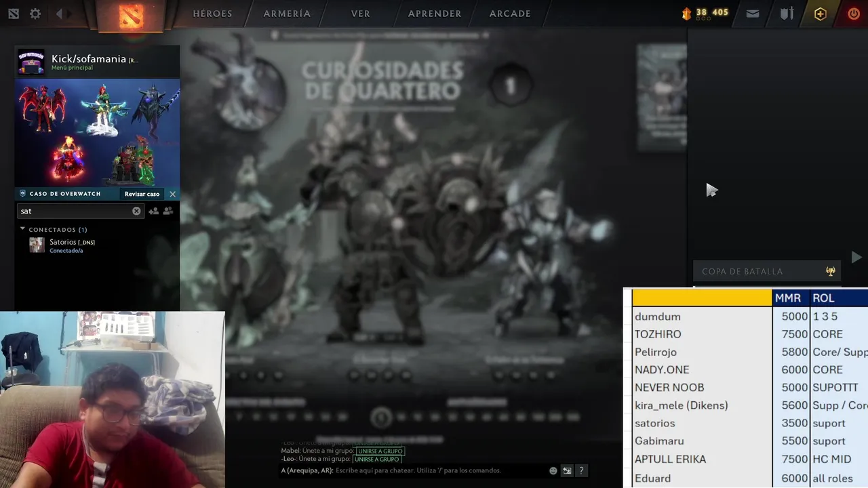Select the Satorios friend entry
The height and width of the screenshot is (488, 868).
[x=97, y=245]
